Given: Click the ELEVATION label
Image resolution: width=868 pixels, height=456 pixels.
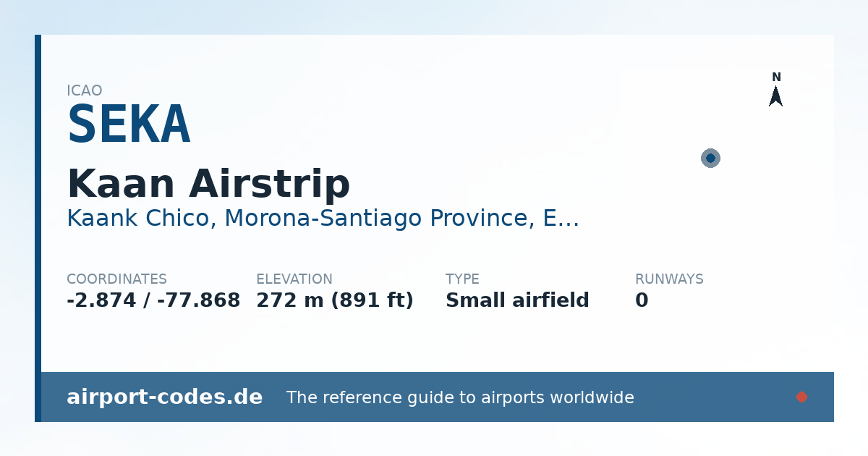Looking at the screenshot, I should click(x=294, y=279).
